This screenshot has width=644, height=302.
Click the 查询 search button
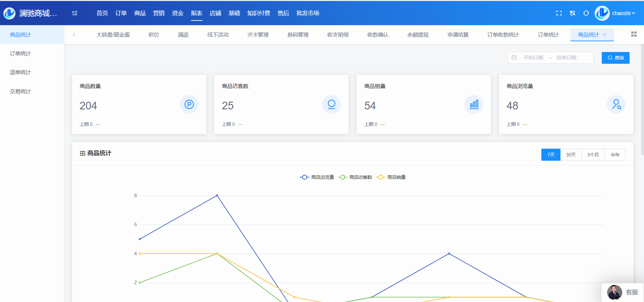click(615, 58)
